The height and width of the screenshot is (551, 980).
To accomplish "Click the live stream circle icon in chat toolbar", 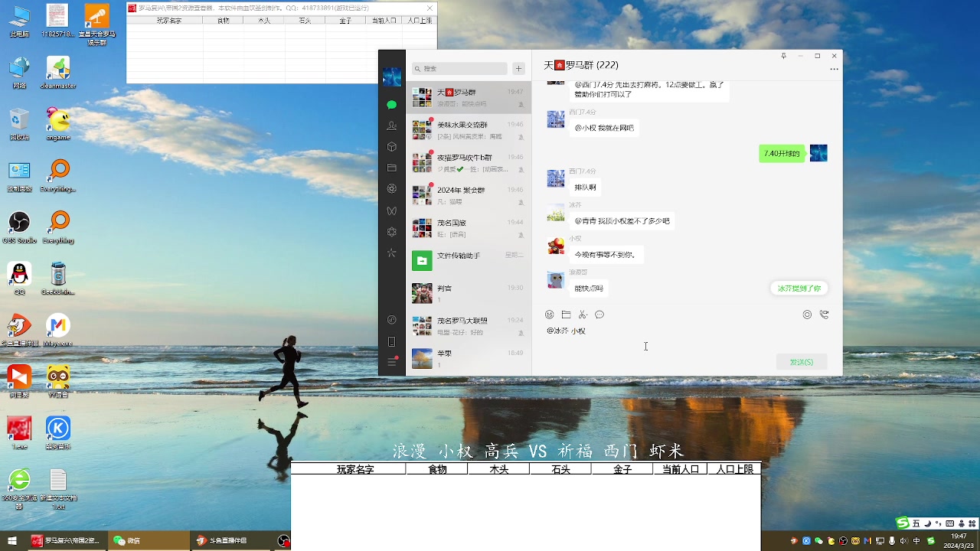I will pyautogui.click(x=807, y=315).
